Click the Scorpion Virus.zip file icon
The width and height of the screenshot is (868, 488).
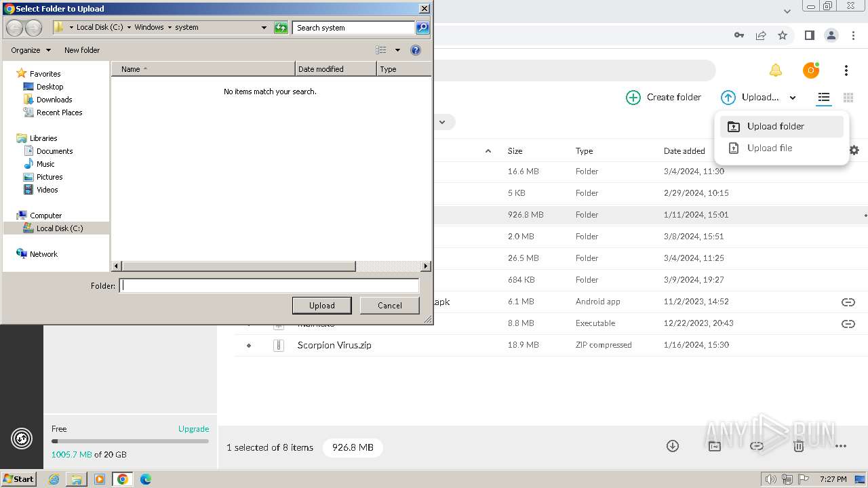coord(279,345)
